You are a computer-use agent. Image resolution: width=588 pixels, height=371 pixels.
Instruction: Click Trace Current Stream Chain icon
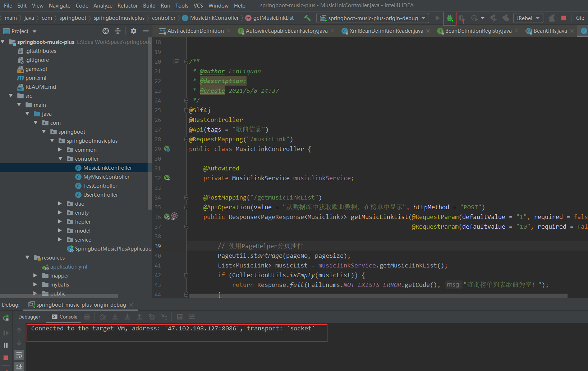192,317
